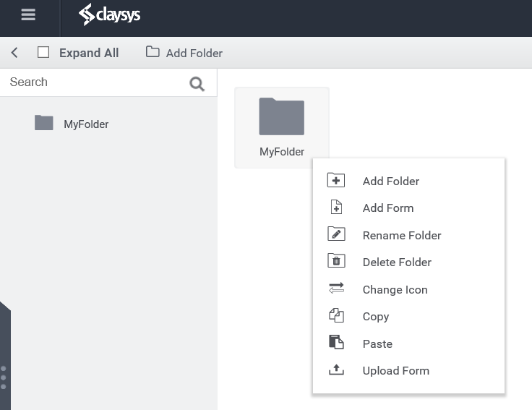532x410 pixels.
Task: Click the Add Form document icon
Action: tap(336, 208)
